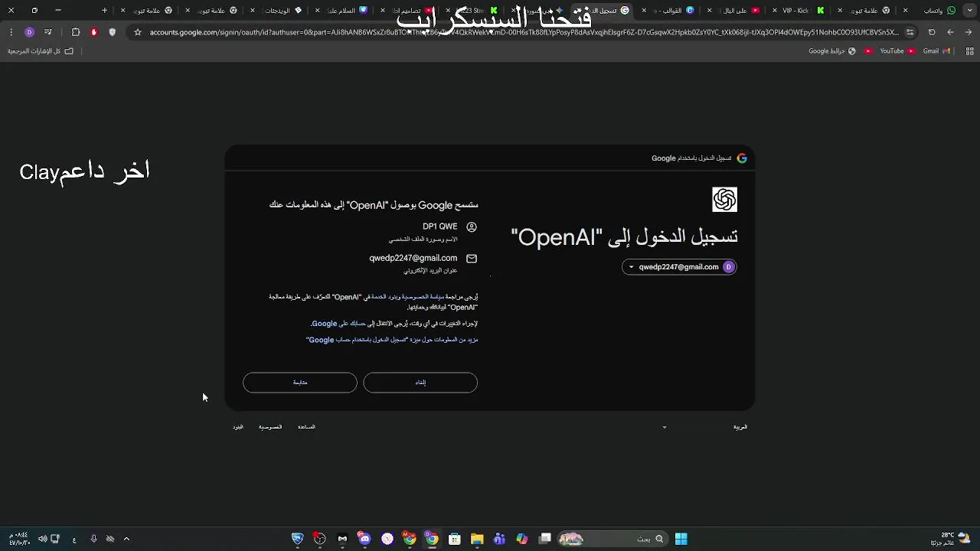This screenshot has height=551, width=980.
Task: Click the browser forward arrow
Action: point(950,32)
